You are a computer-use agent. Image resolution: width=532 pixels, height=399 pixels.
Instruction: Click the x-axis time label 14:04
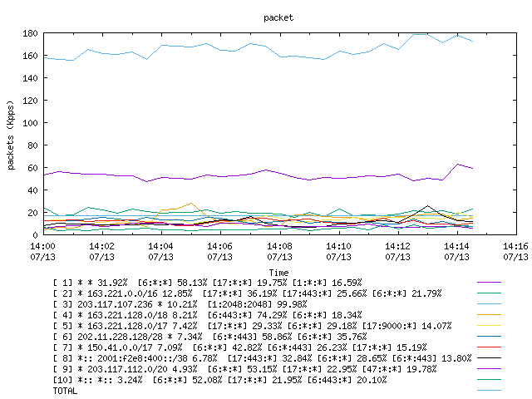coord(160,246)
